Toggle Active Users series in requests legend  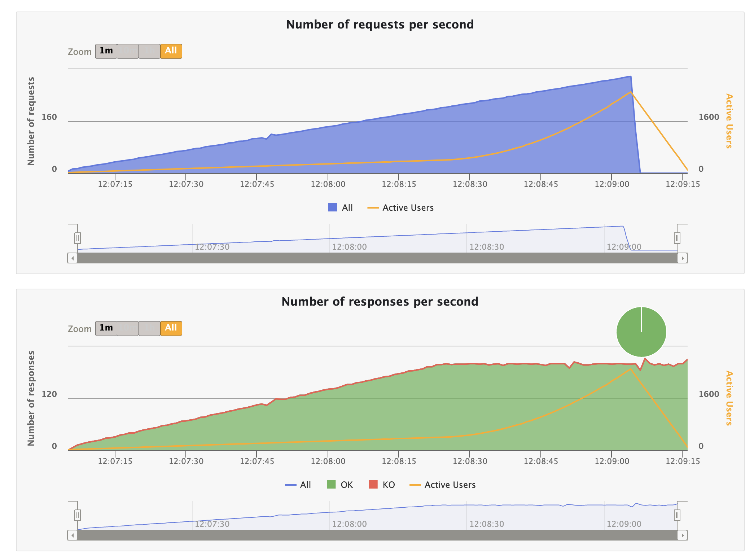(x=408, y=207)
